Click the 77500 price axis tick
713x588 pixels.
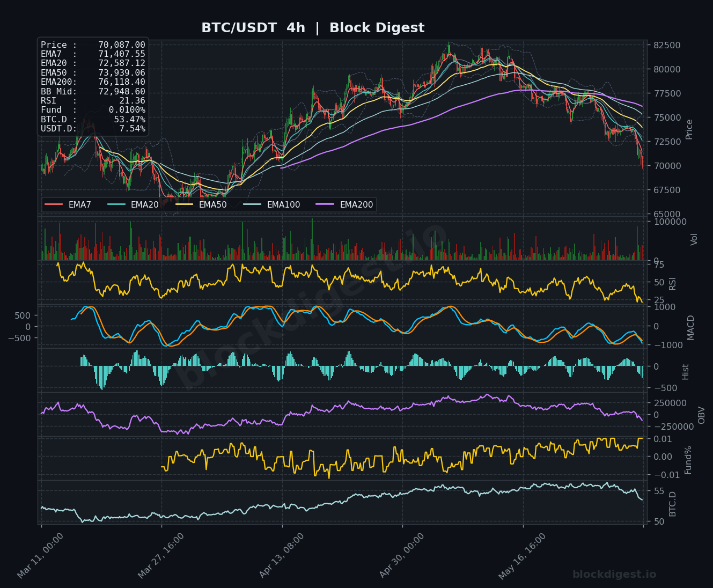(x=667, y=93)
